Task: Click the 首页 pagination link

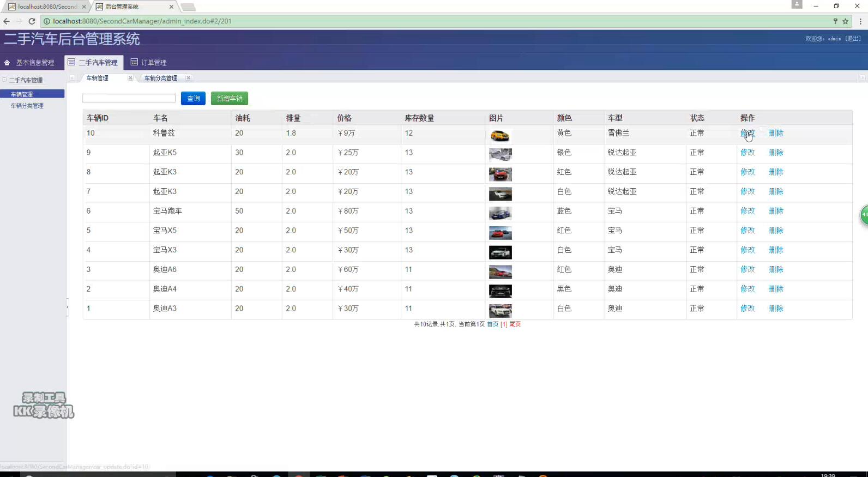Action: 492,324
